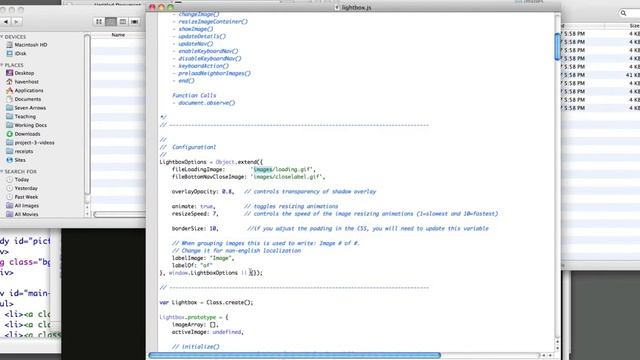640x360 pixels.
Task: Open Sites folder in sidebar
Action: (x=16, y=160)
